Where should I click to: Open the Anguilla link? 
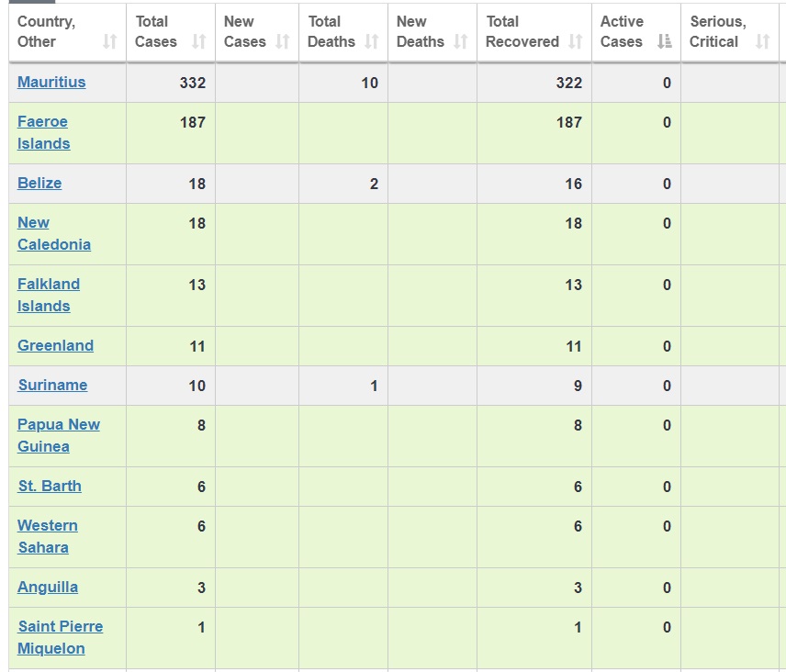[x=48, y=587]
